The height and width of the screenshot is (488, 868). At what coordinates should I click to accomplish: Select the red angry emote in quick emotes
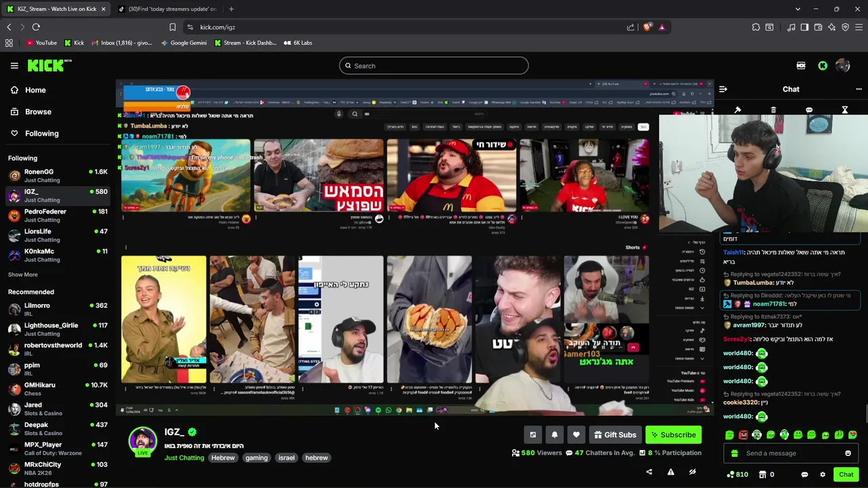(x=743, y=435)
